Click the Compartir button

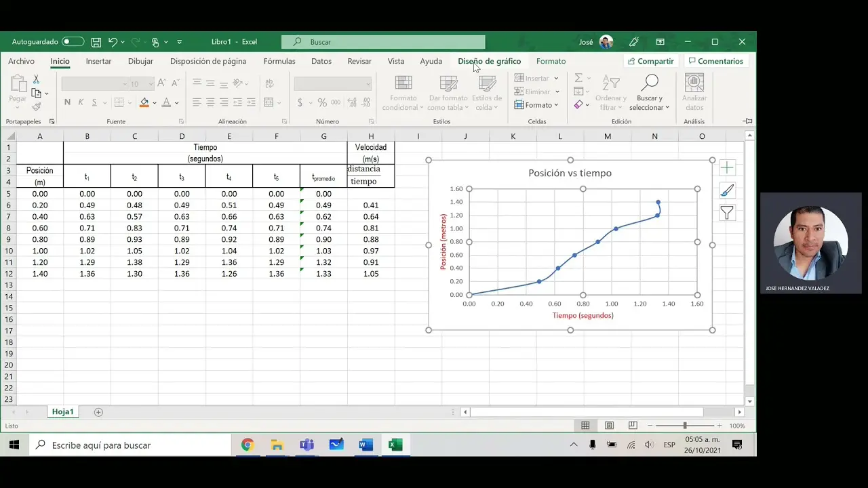pos(650,61)
